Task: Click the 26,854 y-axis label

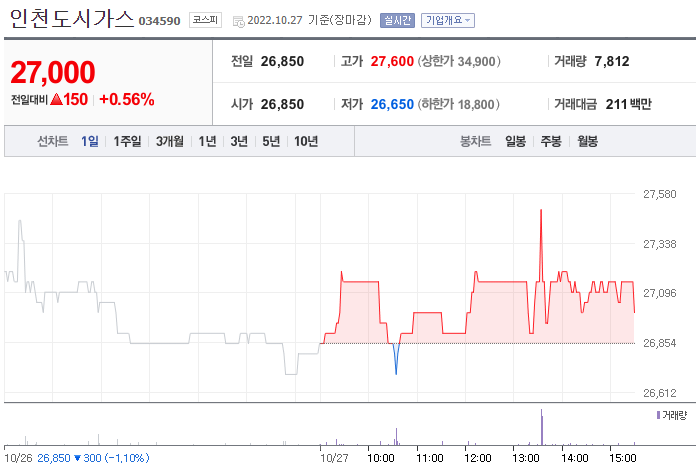Action: (x=660, y=343)
